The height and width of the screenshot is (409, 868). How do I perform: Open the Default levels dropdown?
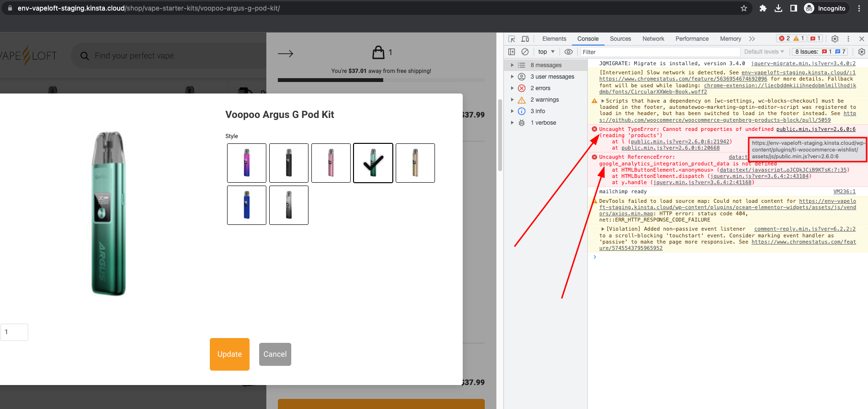[764, 52]
